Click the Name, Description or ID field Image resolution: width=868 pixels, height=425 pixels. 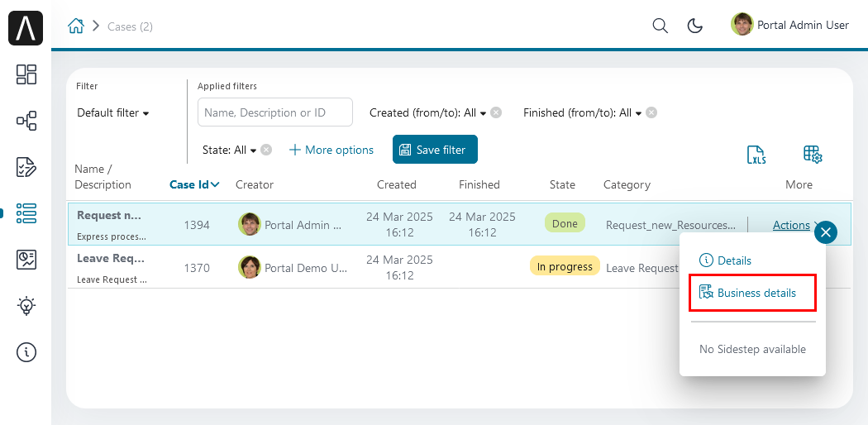coord(275,112)
